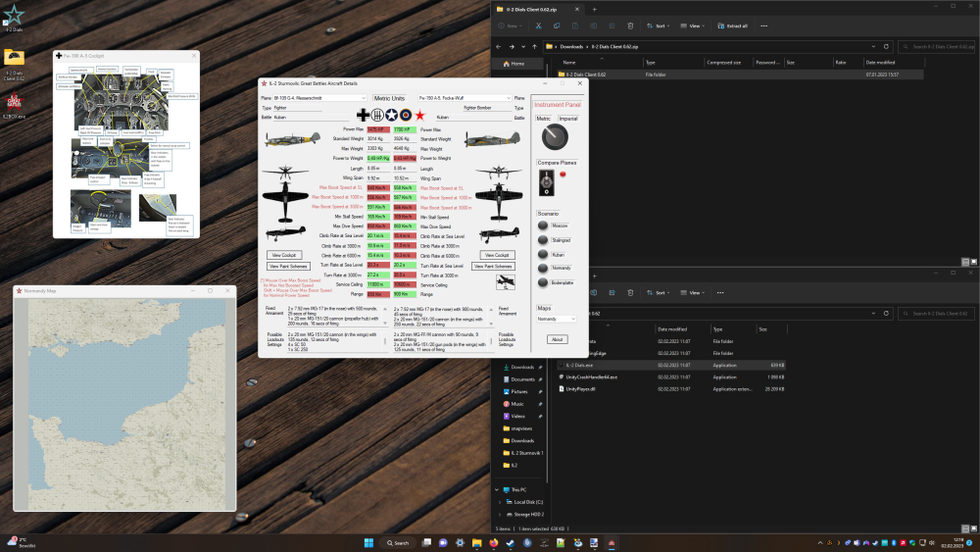Expand the Maps Normandy dropdown

tap(557, 319)
